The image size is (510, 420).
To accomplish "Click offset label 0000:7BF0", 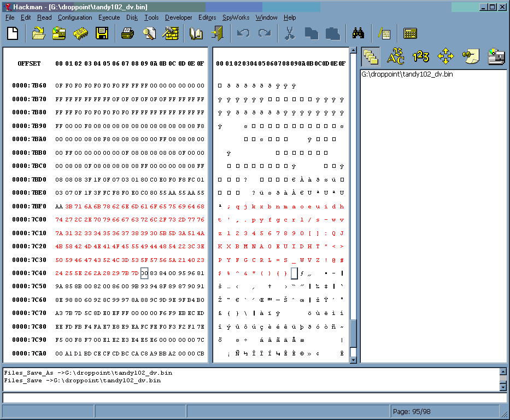I will click(x=30, y=206).
